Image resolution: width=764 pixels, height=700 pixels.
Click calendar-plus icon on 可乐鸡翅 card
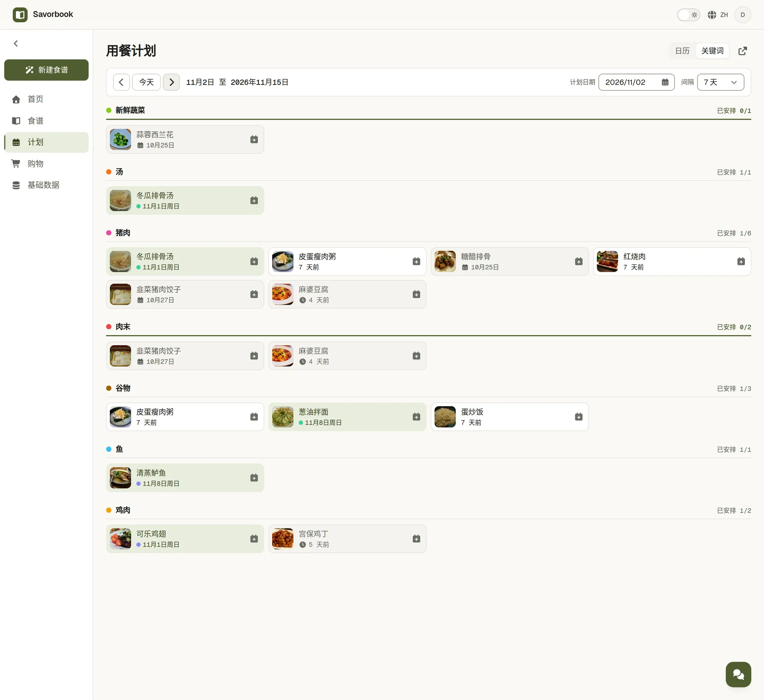[254, 539]
